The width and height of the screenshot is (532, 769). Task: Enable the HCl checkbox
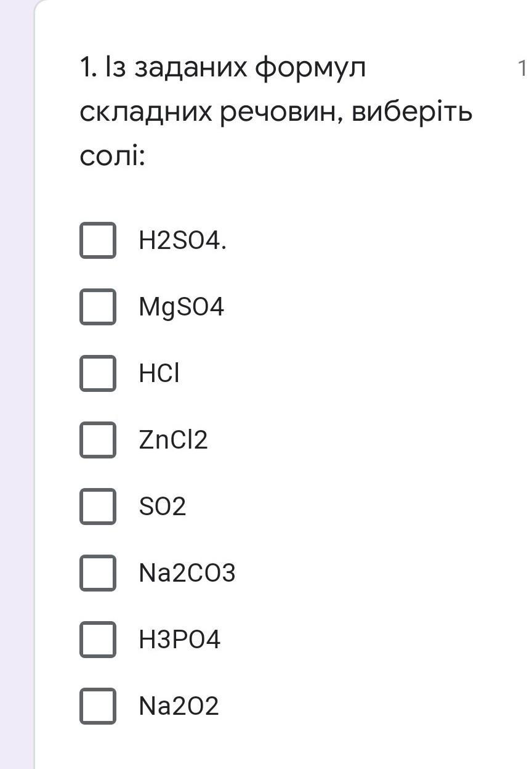(97, 373)
